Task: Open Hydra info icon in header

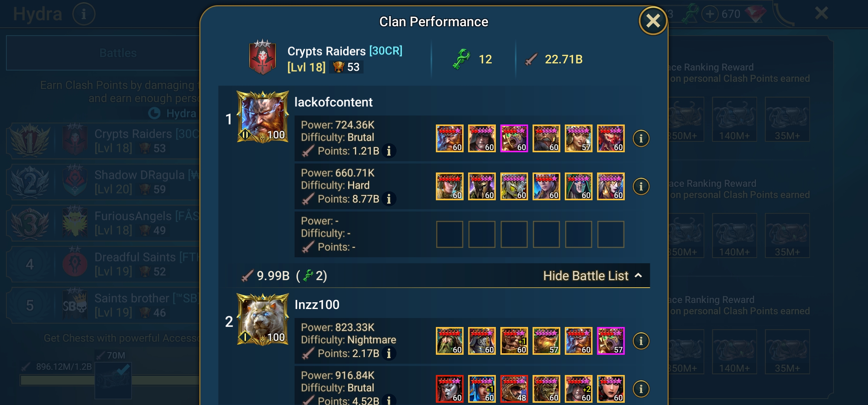Action: (84, 14)
